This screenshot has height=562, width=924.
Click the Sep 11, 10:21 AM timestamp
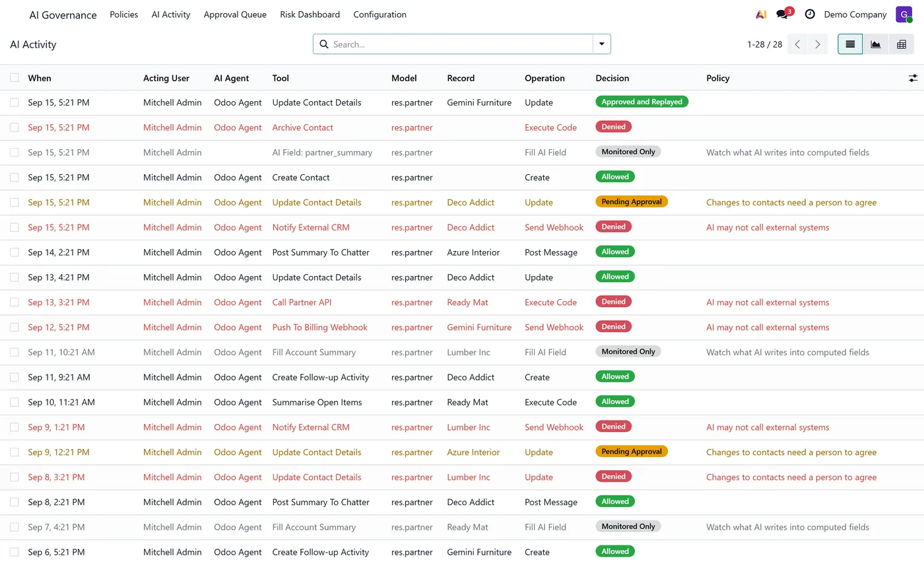[61, 353]
